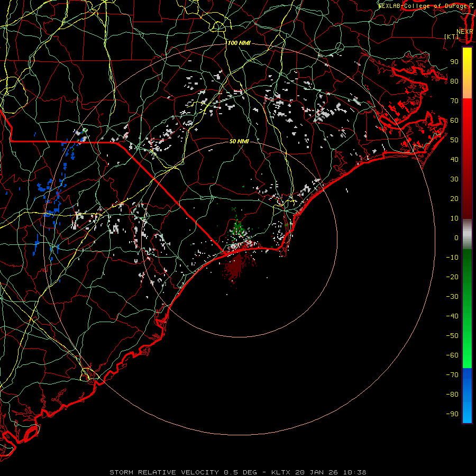Screen dimensions: 476x476
Task: Pick the light blue color bar segment near -90
Action: (467, 411)
